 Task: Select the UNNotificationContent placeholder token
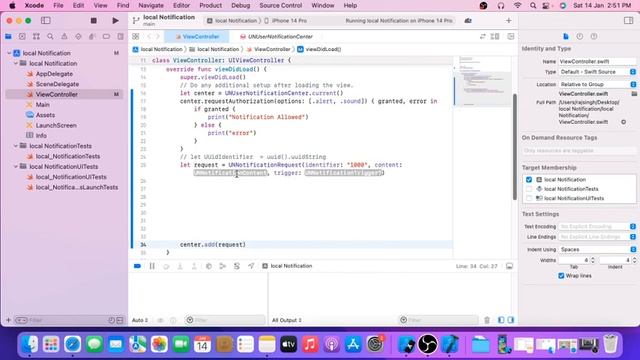231,173
